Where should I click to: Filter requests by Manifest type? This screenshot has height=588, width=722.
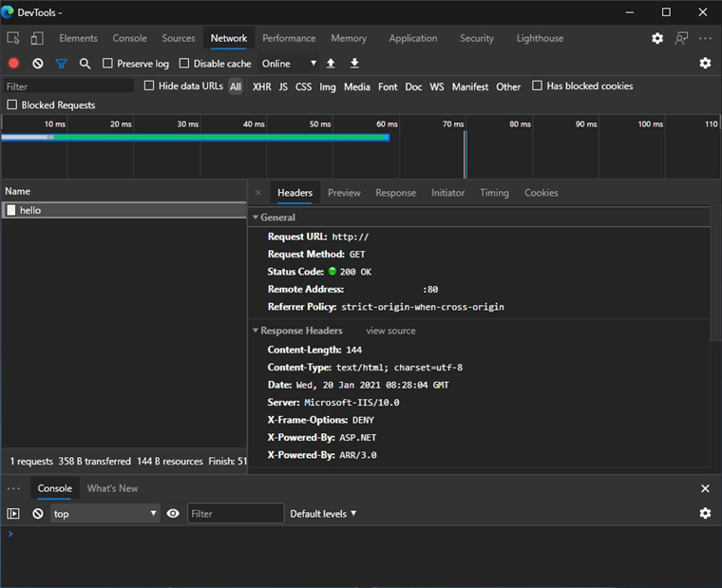click(x=469, y=86)
